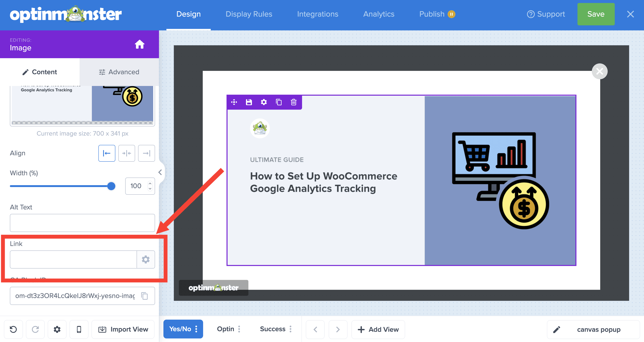Open the Support link
This screenshot has height=342, width=644.
[x=546, y=14]
